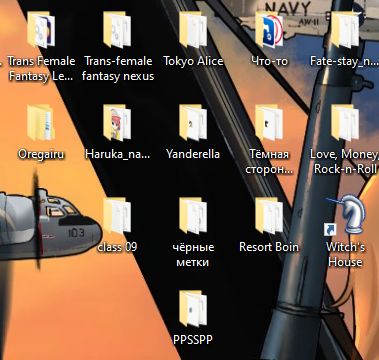Select the Yanderella folder icon
This screenshot has height=360, width=379.
tap(193, 122)
